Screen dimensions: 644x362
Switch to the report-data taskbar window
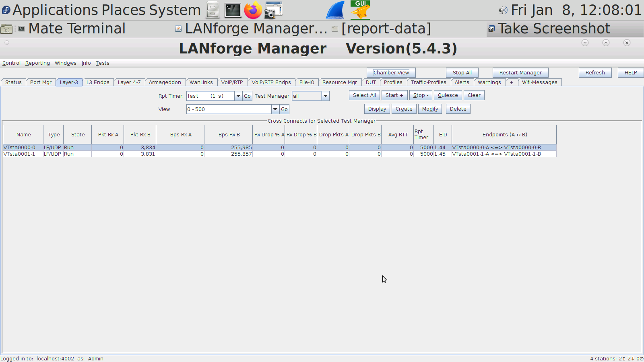(381, 29)
